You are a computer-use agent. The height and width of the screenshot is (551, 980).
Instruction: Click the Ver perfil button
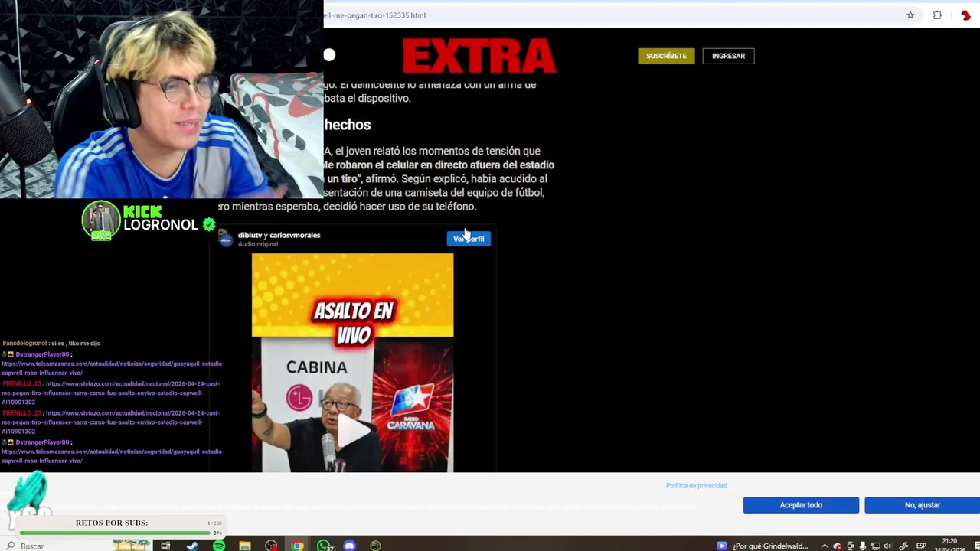coord(469,239)
